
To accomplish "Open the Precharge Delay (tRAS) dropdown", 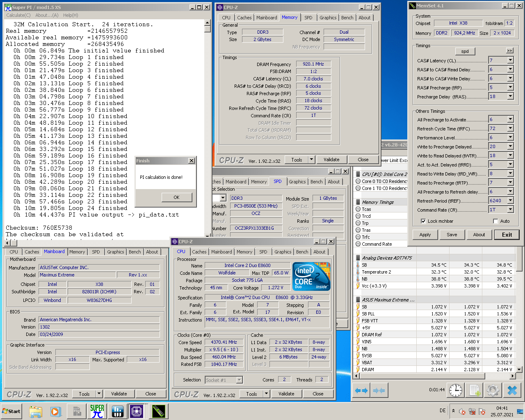I will tap(511, 96).
